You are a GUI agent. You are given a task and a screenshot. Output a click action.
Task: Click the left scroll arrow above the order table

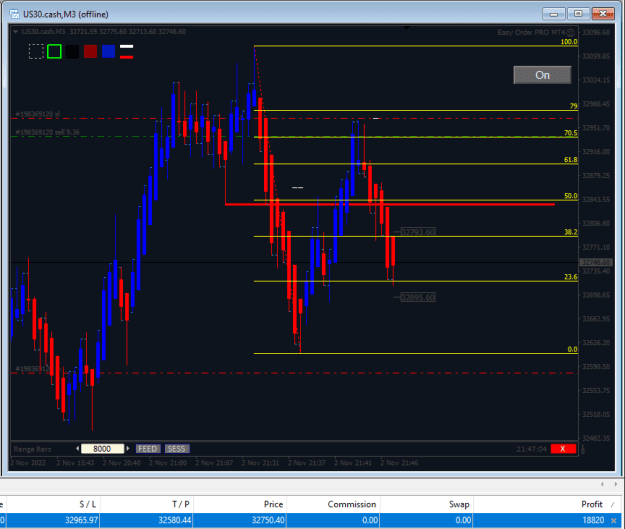tap(602, 484)
